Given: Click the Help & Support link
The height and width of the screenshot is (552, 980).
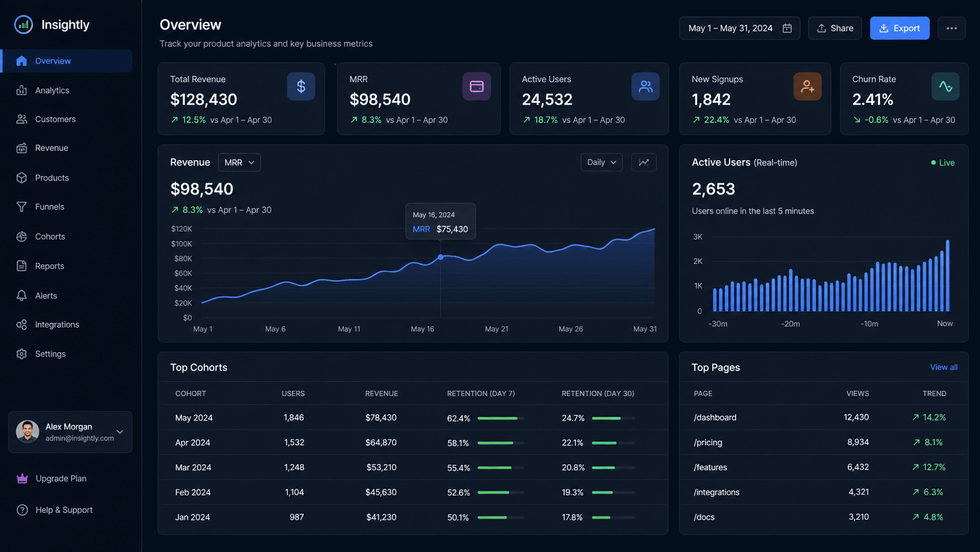Looking at the screenshot, I should click(64, 510).
